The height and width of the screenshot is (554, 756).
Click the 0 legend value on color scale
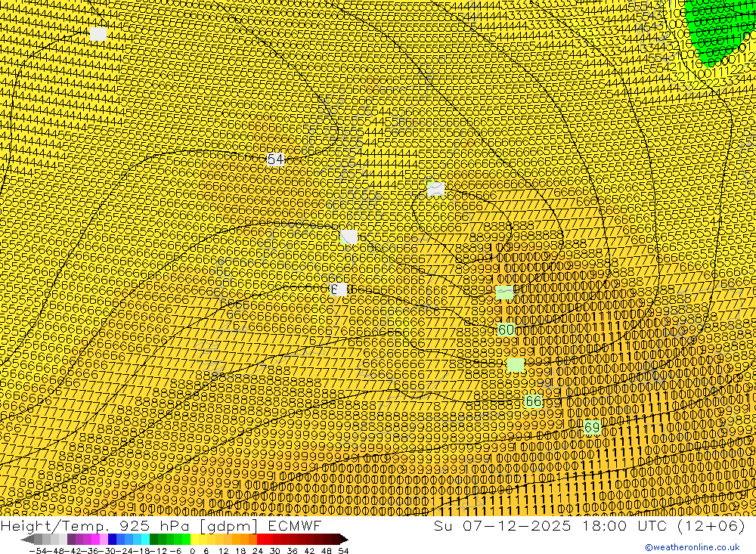(192, 551)
